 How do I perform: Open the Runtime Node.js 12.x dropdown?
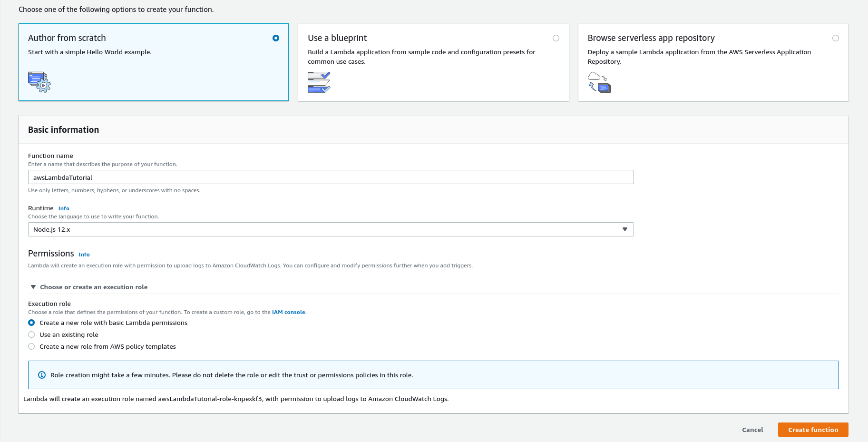(x=331, y=229)
